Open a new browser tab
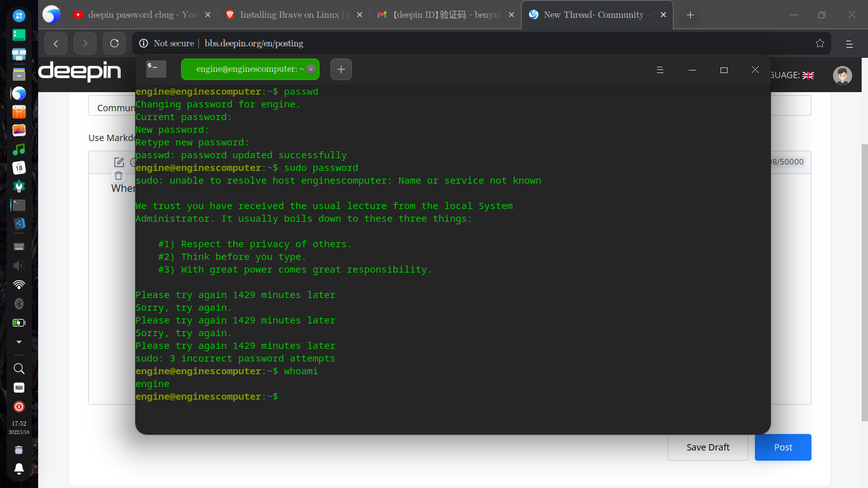Viewport: 868px width, 488px height. pyautogui.click(x=690, y=15)
